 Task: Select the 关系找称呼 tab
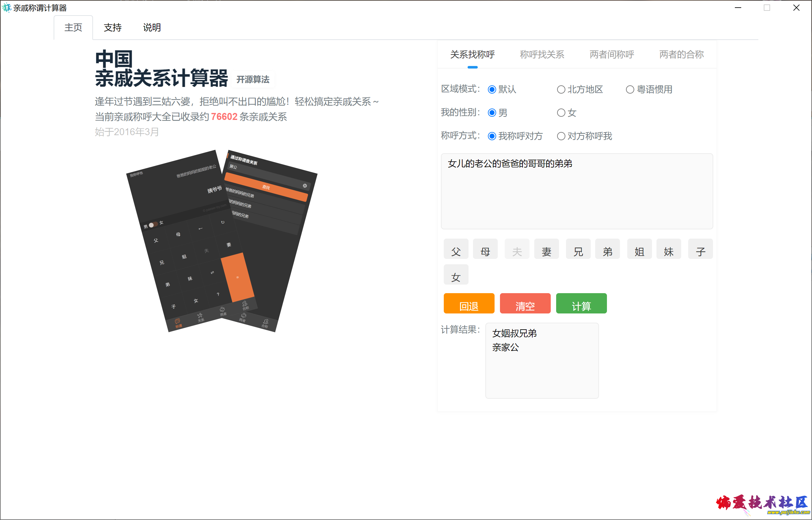472,54
